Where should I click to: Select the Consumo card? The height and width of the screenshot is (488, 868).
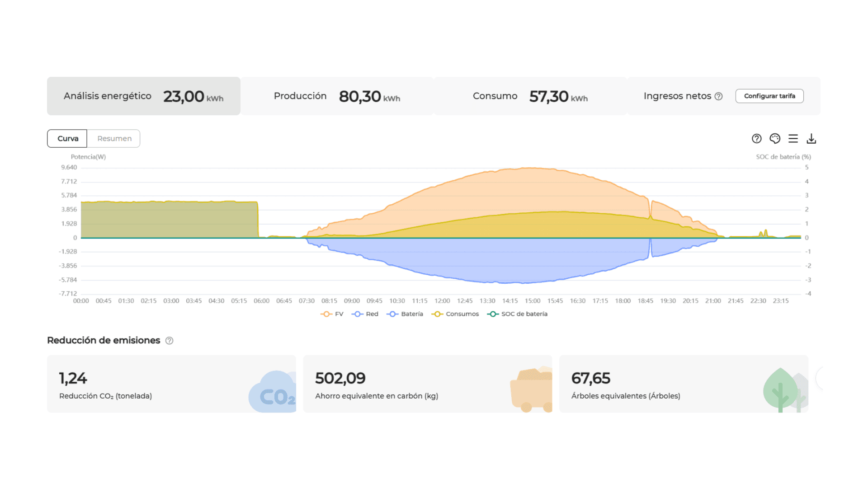(x=530, y=96)
